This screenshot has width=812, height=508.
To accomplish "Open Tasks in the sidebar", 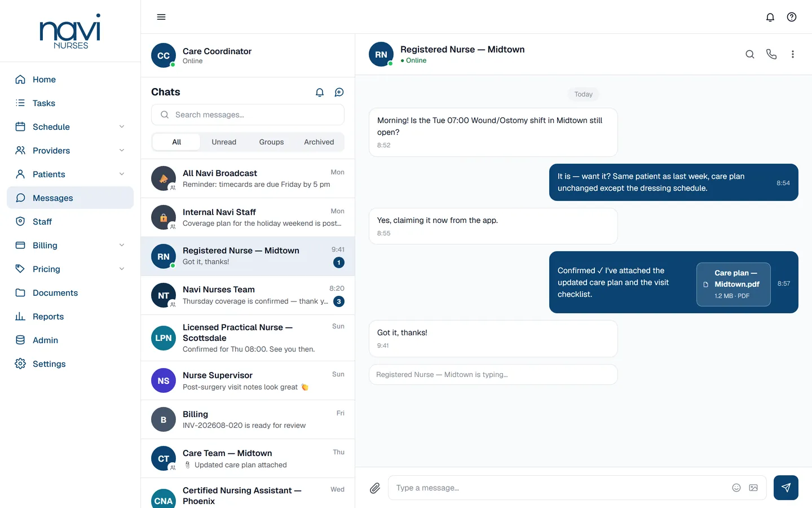I will point(70,103).
